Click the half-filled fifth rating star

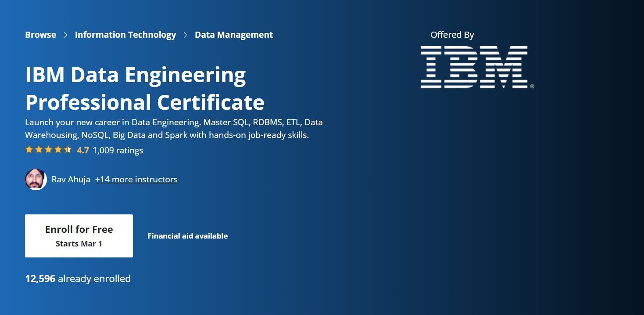point(68,150)
